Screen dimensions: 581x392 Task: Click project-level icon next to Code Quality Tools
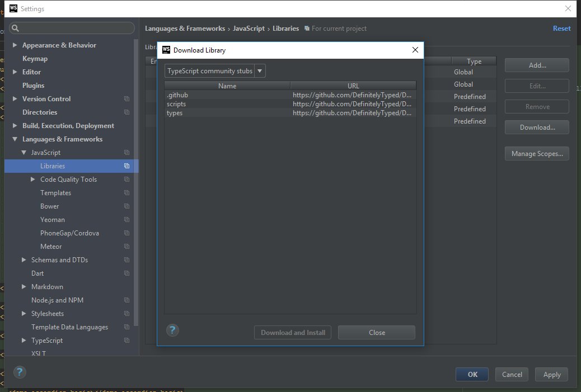(126, 179)
